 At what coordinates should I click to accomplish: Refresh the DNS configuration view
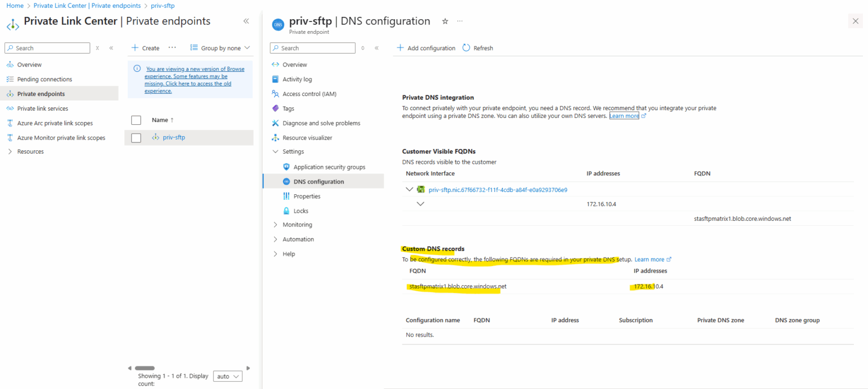[478, 47]
